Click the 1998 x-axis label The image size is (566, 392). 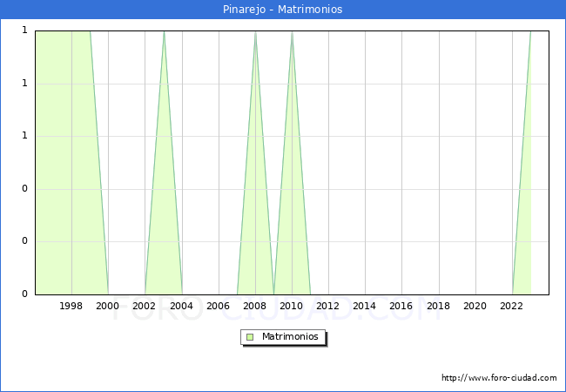pyautogui.click(x=71, y=306)
